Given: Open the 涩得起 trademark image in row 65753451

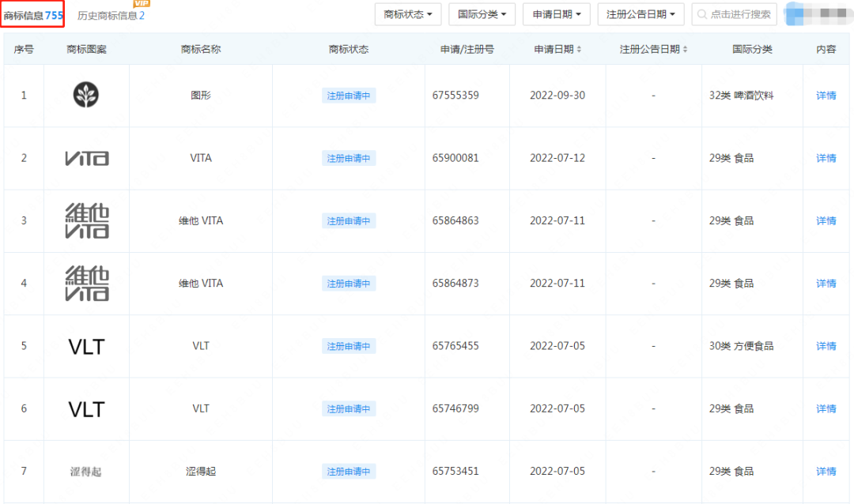Looking at the screenshot, I should 86,472.
